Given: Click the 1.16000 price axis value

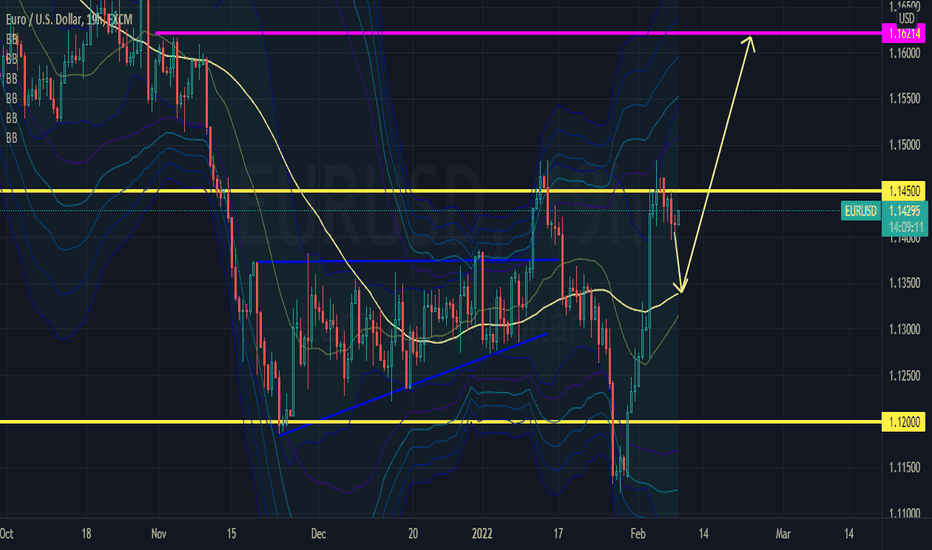Looking at the screenshot, I should pos(905,54).
